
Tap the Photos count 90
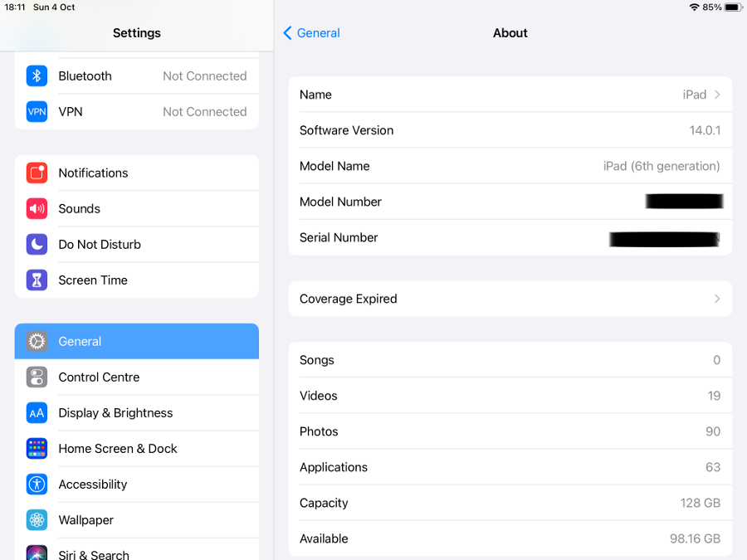(713, 431)
